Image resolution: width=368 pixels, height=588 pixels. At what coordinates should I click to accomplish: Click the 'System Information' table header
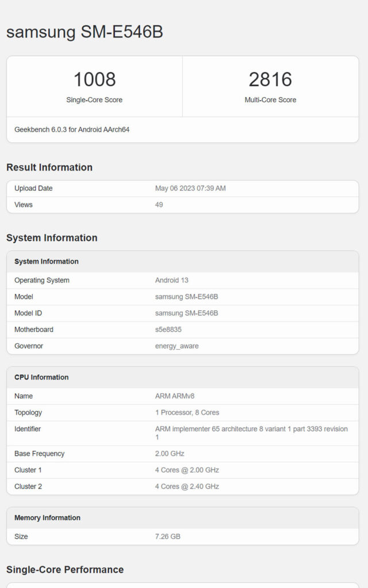coord(46,261)
